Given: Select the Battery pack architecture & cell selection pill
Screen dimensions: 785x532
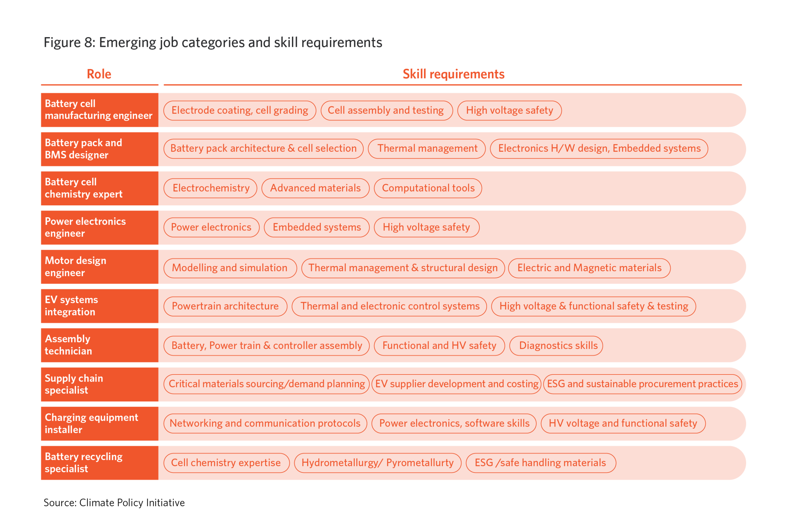Looking at the screenshot, I should (x=263, y=149).
